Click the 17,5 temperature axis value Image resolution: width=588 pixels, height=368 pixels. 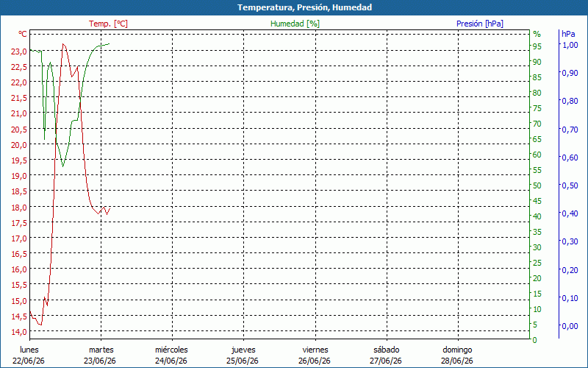(19, 223)
